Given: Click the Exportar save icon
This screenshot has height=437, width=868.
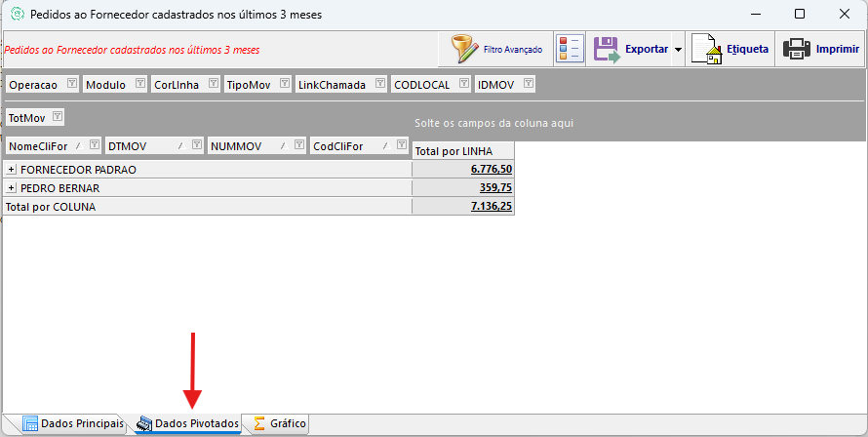Looking at the screenshot, I should [x=608, y=49].
